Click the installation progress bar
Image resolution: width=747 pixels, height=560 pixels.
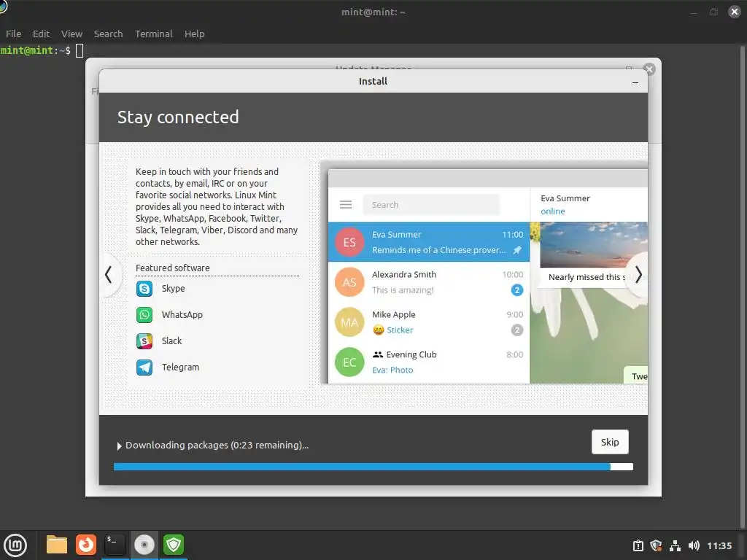[x=373, y=467]
